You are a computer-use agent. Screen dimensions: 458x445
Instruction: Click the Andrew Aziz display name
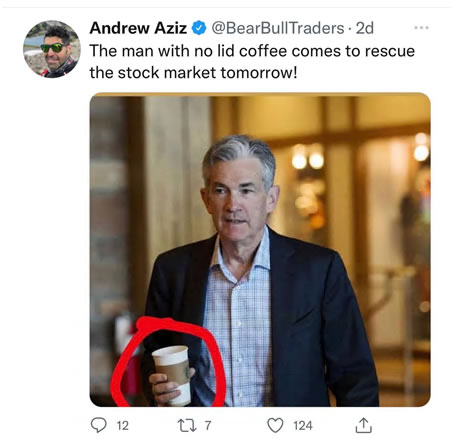[x=138, y=28]
